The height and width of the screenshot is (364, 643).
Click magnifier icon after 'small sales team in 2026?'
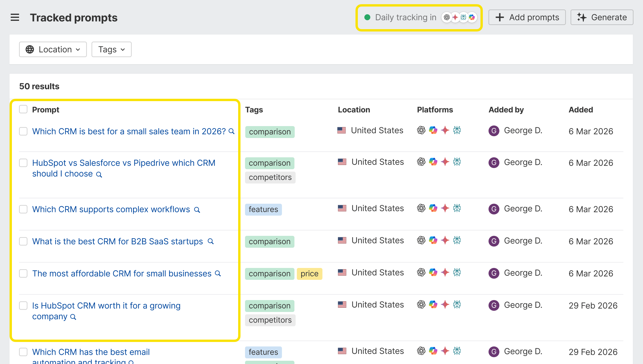click(x=231, y=131)
